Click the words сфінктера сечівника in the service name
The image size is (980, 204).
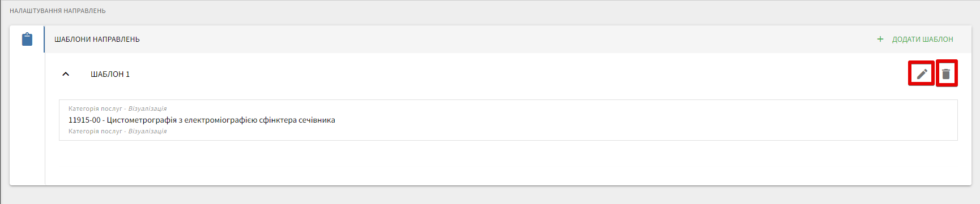297,120
